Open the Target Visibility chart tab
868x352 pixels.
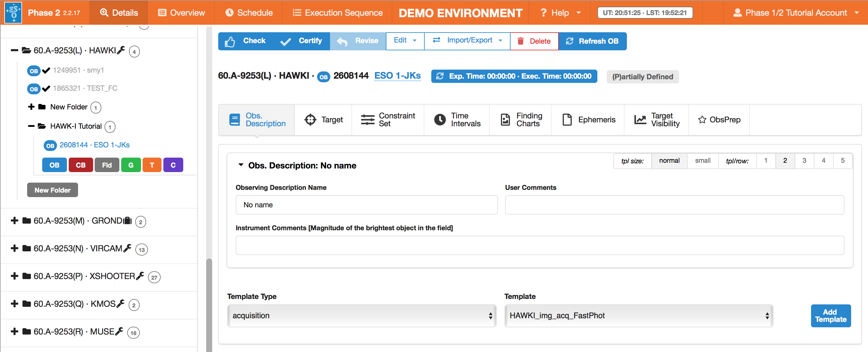(656, 120)
